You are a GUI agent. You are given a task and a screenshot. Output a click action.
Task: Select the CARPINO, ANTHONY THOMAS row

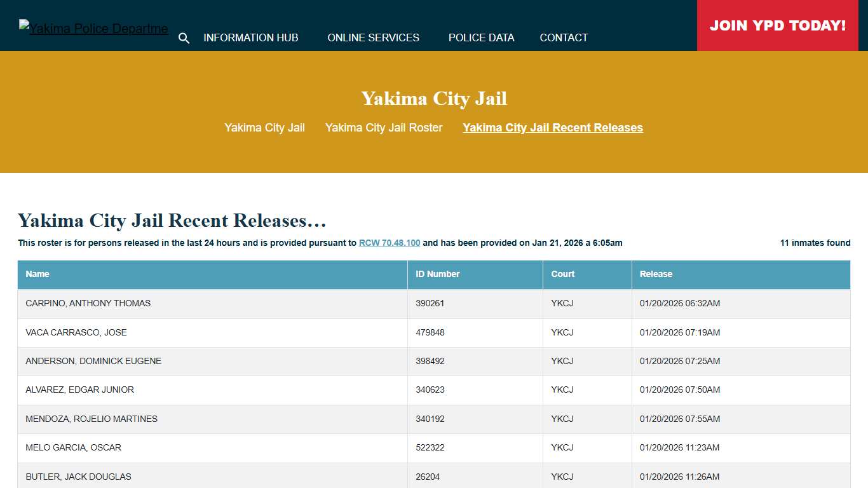pyautogui.click(x=88, y=303)
